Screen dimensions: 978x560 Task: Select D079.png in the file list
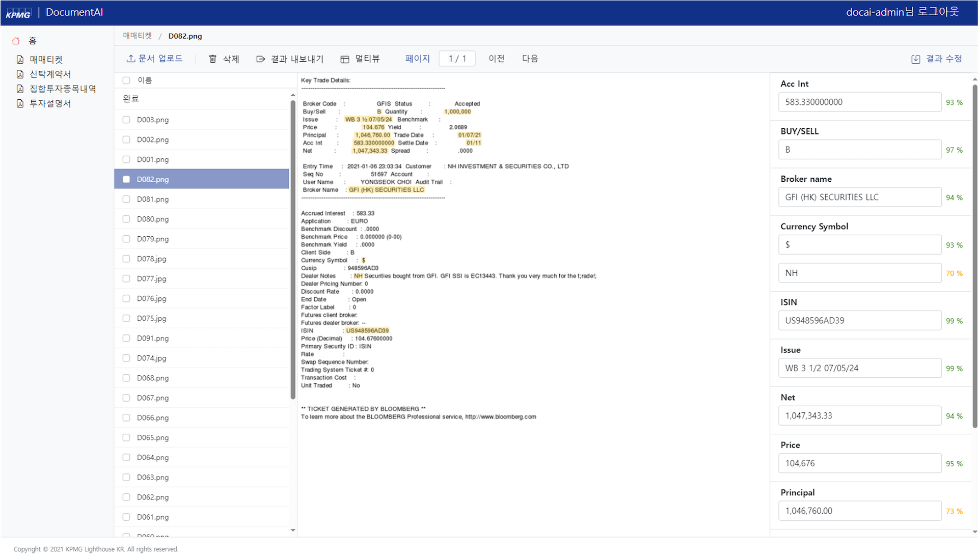(x=153, y=239)
